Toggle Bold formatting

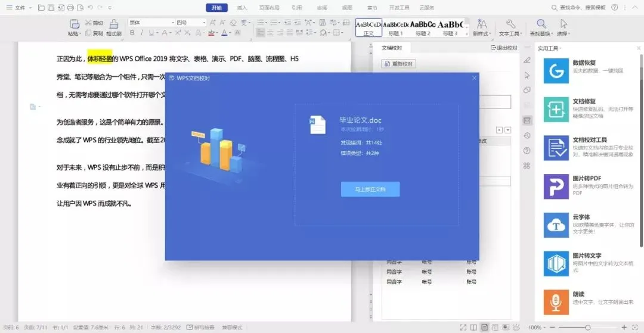(x=132, y=33)
